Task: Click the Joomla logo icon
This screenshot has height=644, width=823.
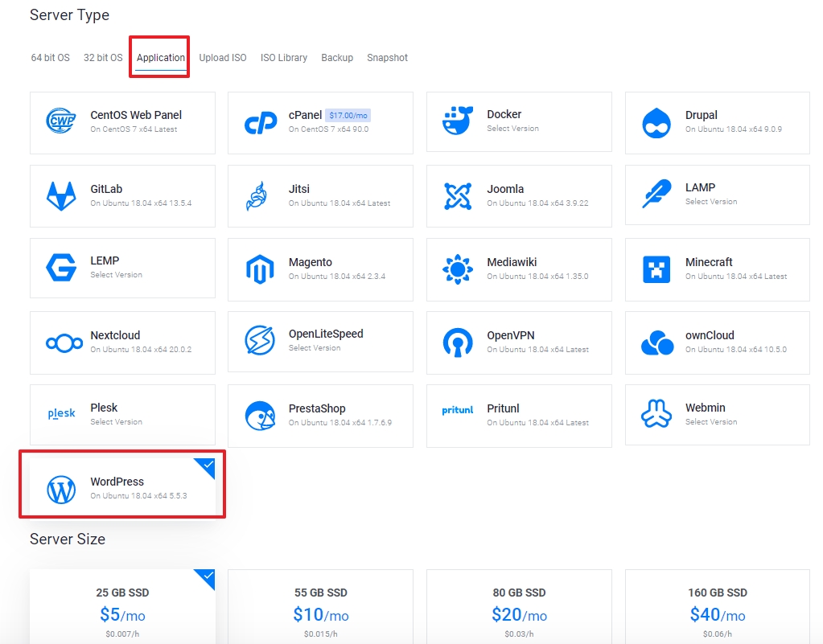Action: (x=458, y=196)
